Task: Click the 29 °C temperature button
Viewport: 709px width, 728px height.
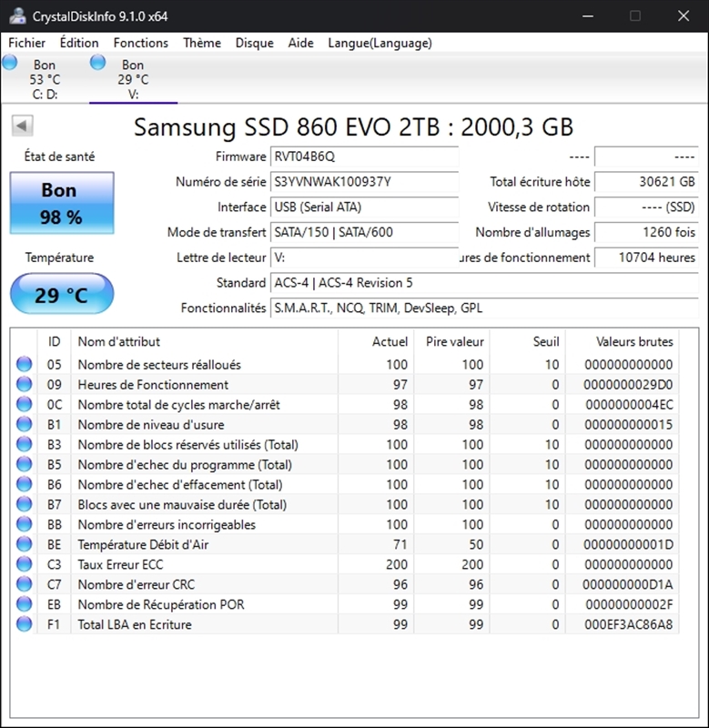Action: [x=62, y=295]
